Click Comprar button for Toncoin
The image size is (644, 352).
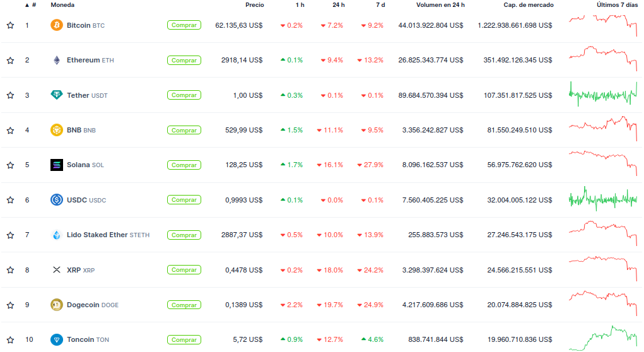184,339
